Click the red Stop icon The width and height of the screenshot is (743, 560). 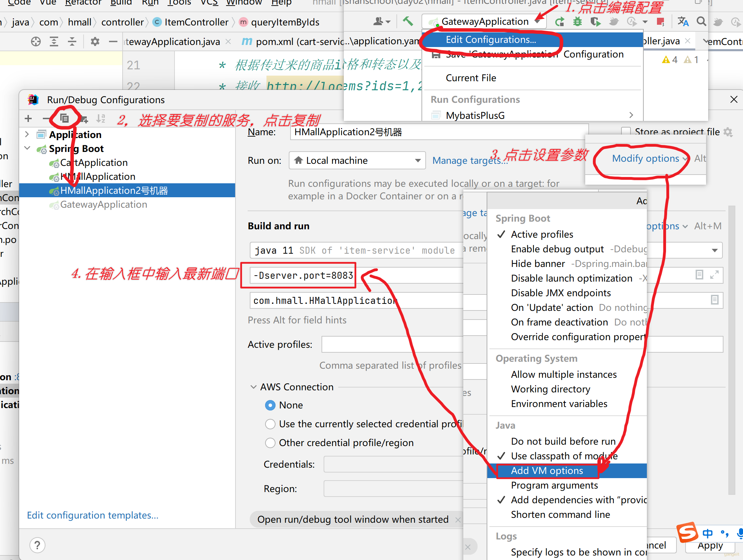coord(660,22)
